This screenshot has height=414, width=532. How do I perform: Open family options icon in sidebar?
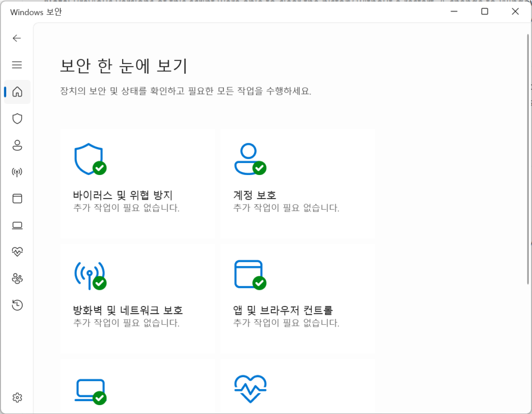17,279
